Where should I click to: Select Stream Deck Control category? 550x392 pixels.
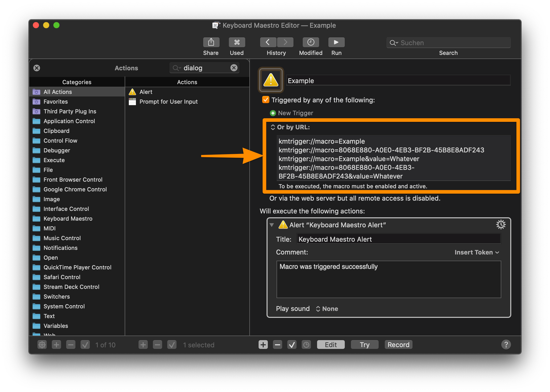[x=77, y=287]
